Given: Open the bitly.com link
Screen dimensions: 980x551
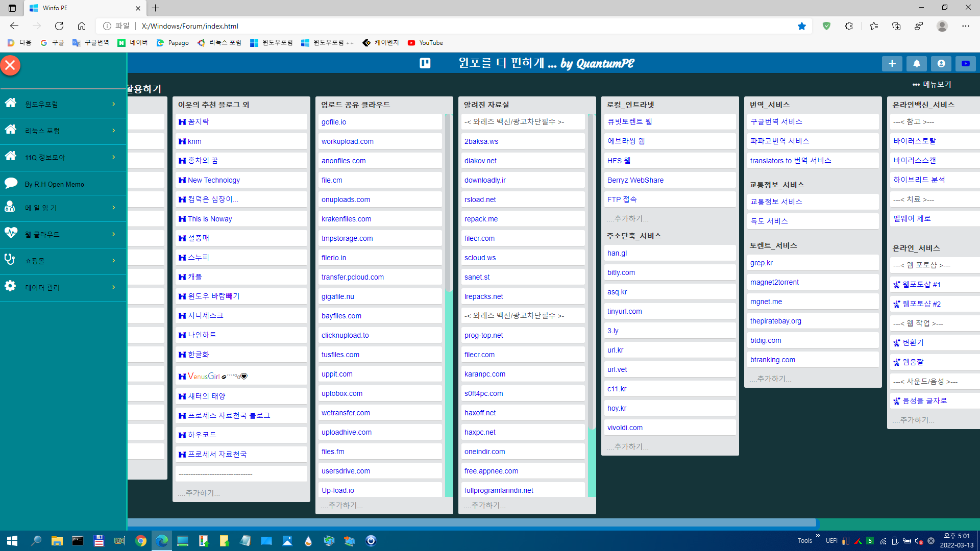Looking at the screenshot, I should pos(621,272).
